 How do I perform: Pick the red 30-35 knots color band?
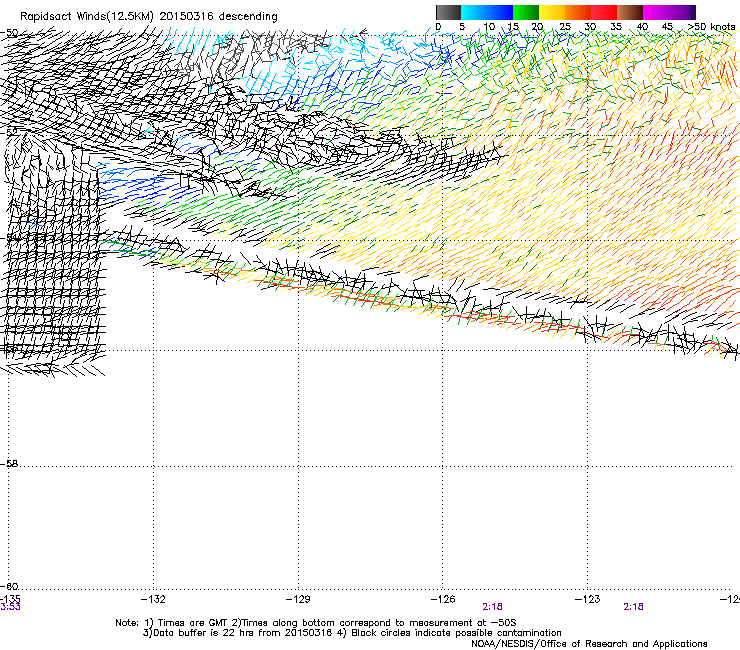coord(604,12)
